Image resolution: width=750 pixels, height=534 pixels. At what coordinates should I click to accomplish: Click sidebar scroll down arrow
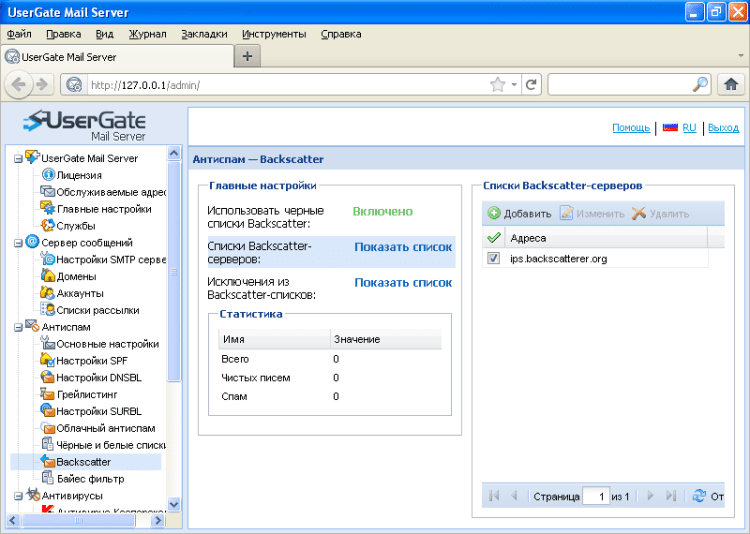click(x=174, y=504)
